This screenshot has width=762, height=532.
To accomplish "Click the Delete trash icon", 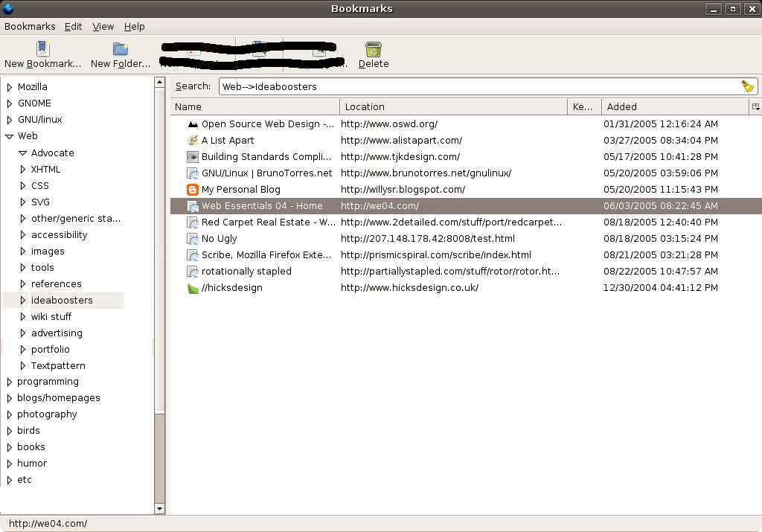I will pyautogui.click(x=374, y=49).
